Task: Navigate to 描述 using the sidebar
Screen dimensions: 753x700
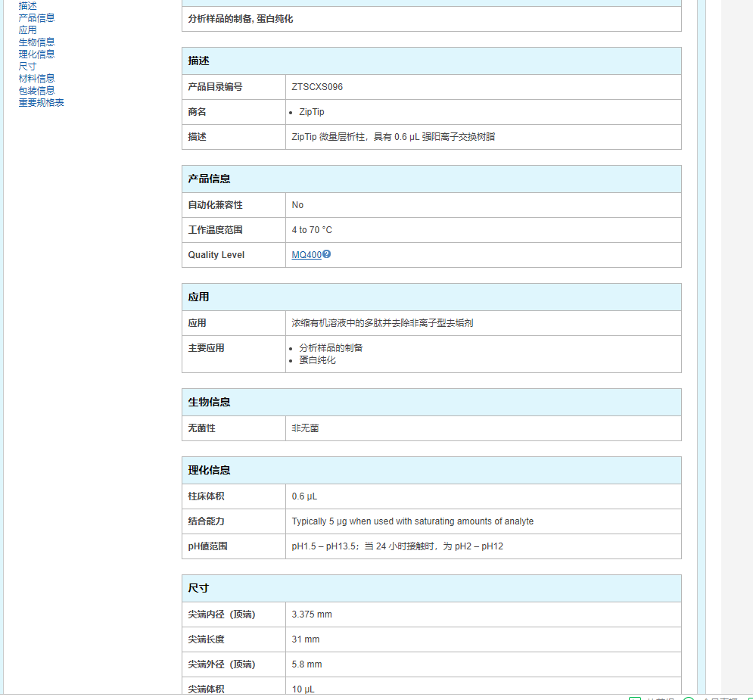Action: [27, 5]
